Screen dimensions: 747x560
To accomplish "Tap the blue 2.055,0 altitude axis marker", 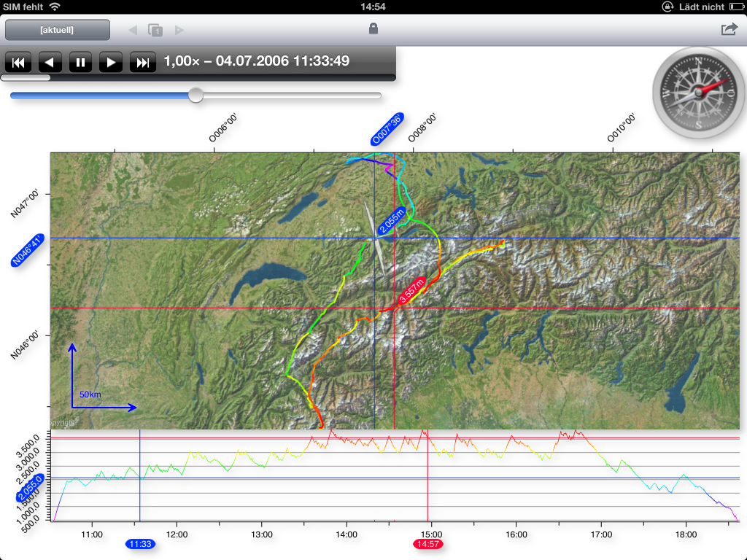I will (30, 488).
